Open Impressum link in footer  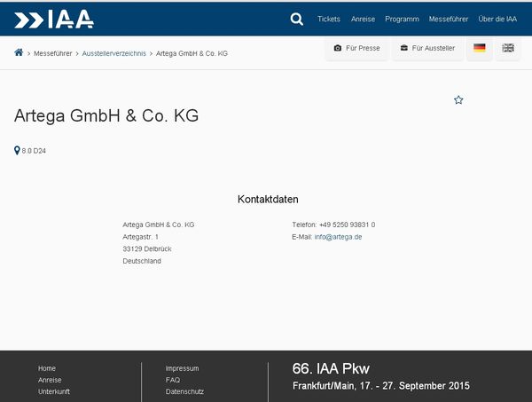point(182,368)
